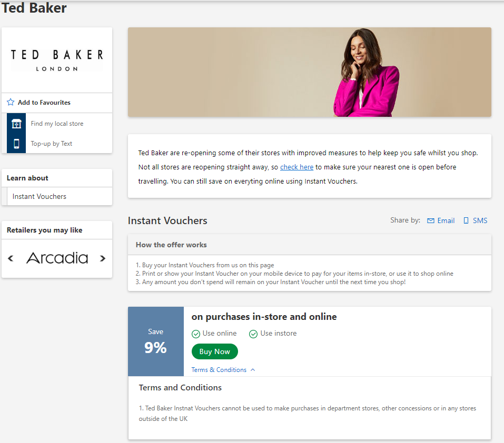Image resolution: width=504 pixels, height=443 pixels.
Task: Share the offer via Email link
Action: pos(446,221)
